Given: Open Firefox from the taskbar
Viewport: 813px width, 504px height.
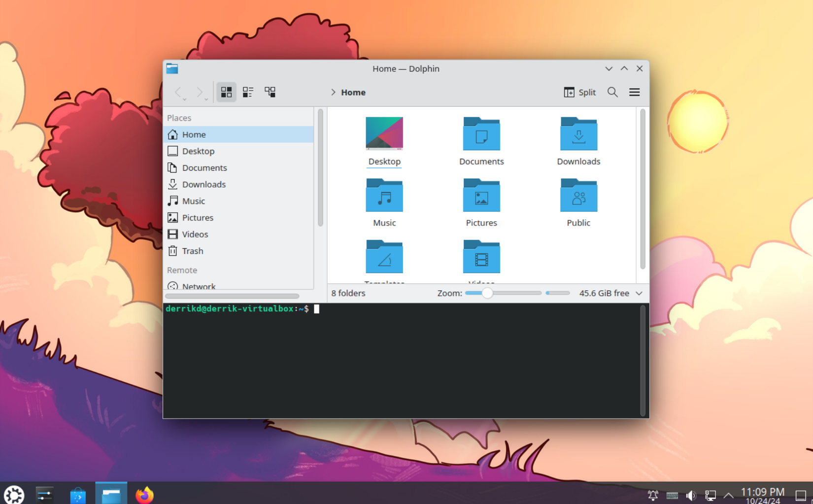Looking at the screenshot, I should [144, 493].
